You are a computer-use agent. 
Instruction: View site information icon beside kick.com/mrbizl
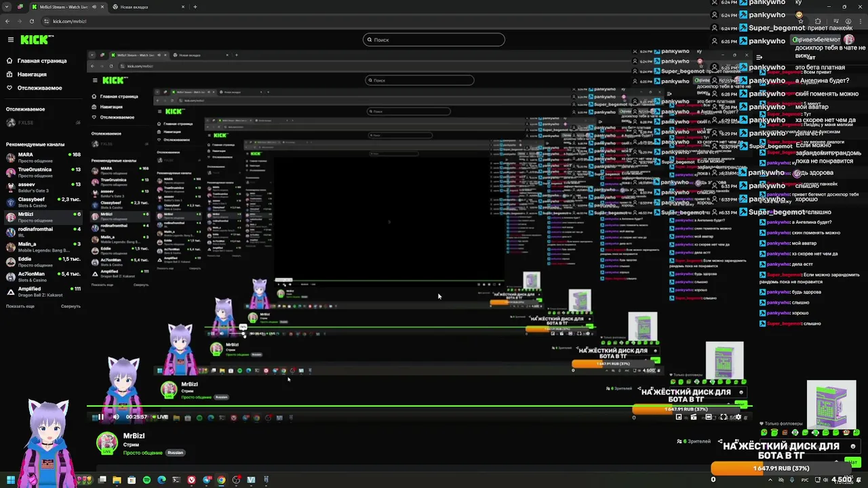[46, 21]
